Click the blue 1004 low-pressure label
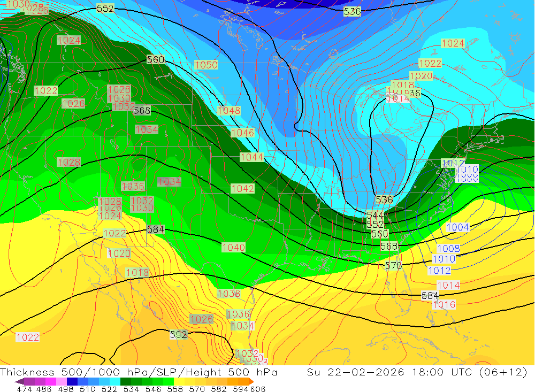535x392 pixels. coord(457,227)
